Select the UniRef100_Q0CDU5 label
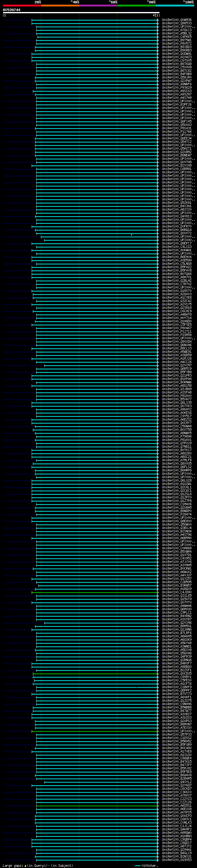Image resolution: width=197 pixels, height=868 pixels. [x=176, y=673]
